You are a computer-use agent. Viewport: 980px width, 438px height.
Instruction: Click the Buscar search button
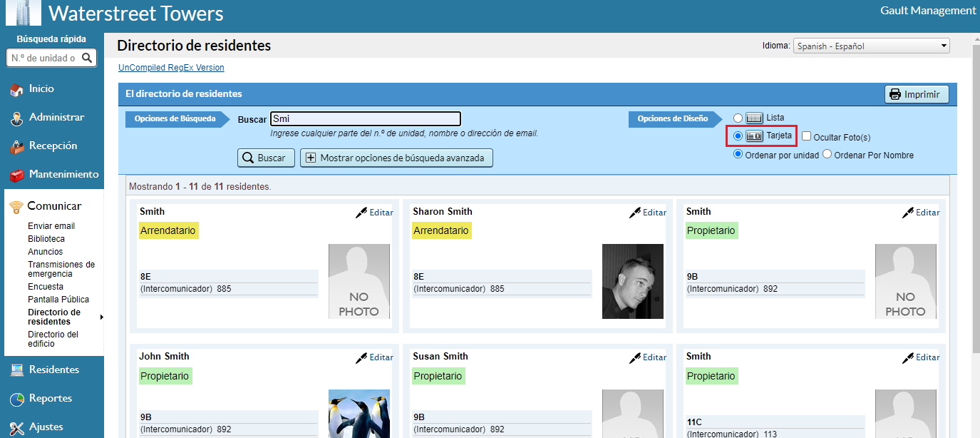[266, 158]
